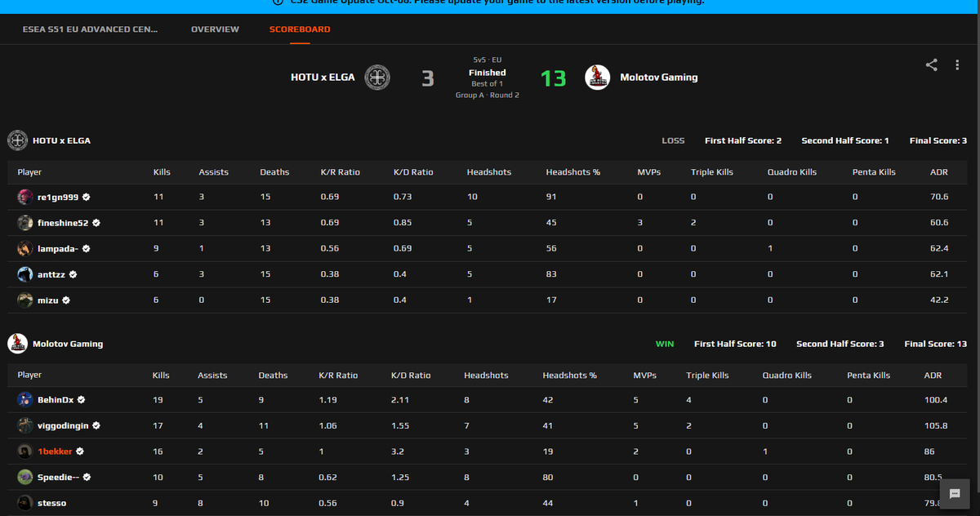Viewport: 980px width, 516px height.
Task: Click re1gn999 headshots % value 91
Action: coord(551,197)
